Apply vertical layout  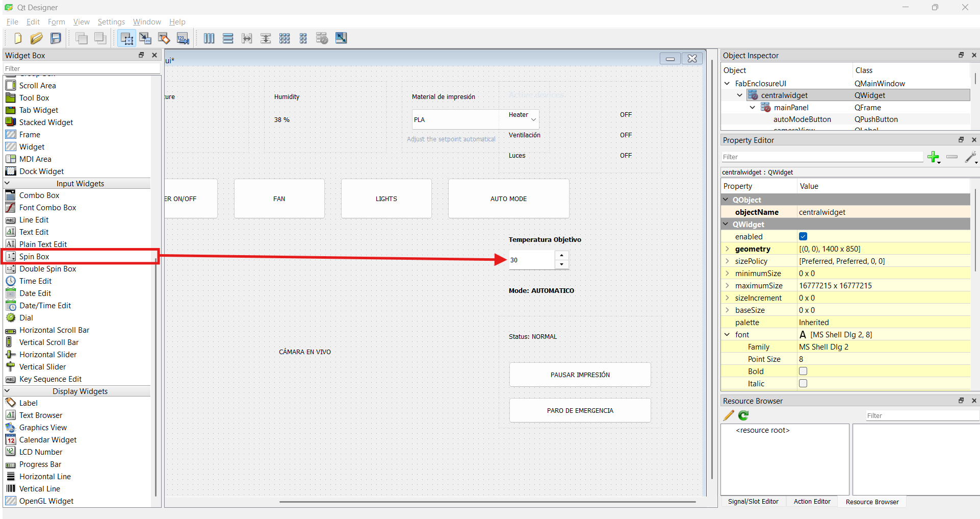pos(228,38)
